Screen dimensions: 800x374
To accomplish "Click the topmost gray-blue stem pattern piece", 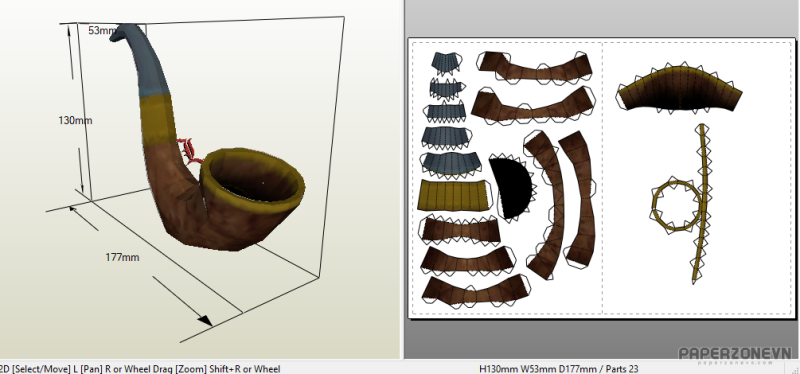I will (446, 62).
